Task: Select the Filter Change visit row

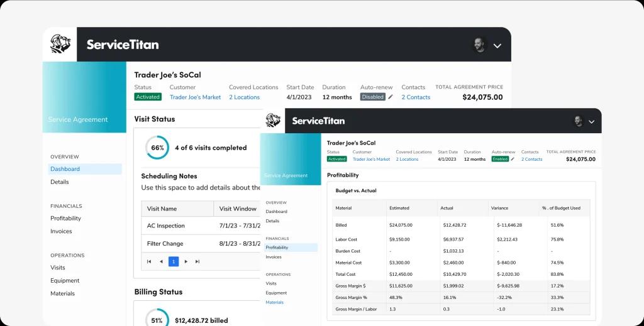Action: coord(201,244)
